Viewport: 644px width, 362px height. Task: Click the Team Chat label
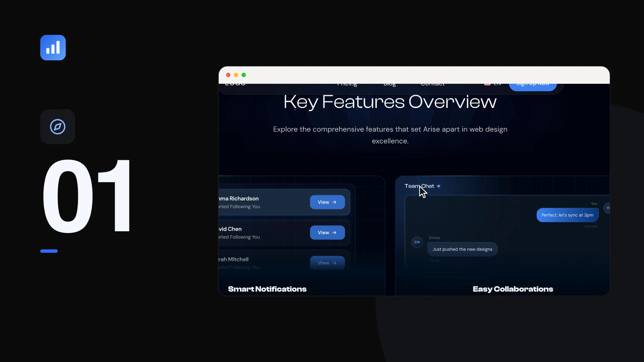pos(419,186)
